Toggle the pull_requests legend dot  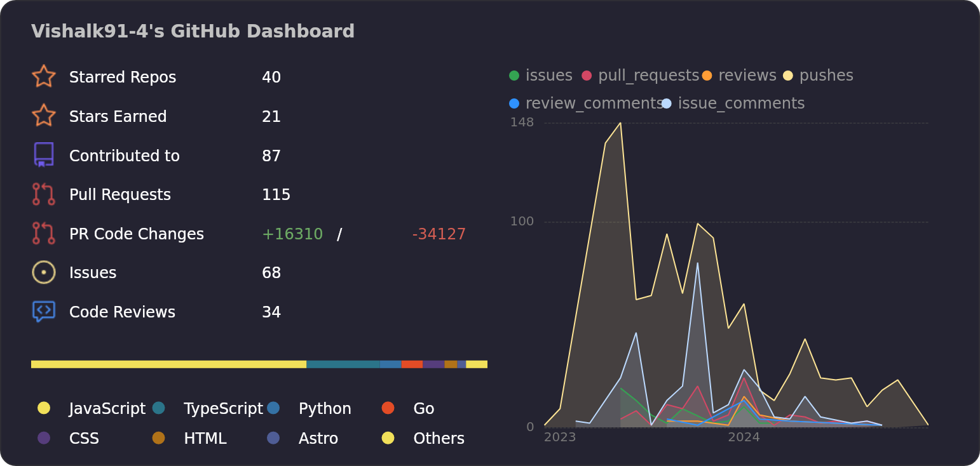(587, 76)
